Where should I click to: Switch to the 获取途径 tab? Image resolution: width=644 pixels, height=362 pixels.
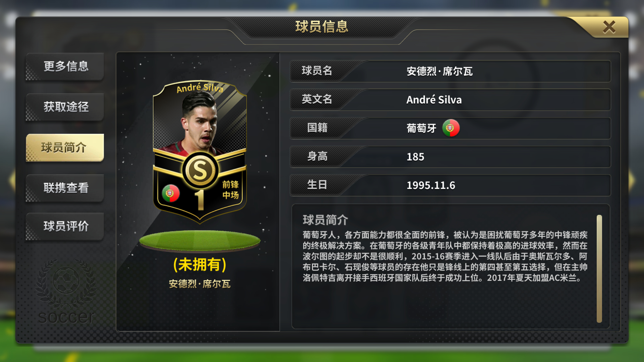click(x=65, y=107)
